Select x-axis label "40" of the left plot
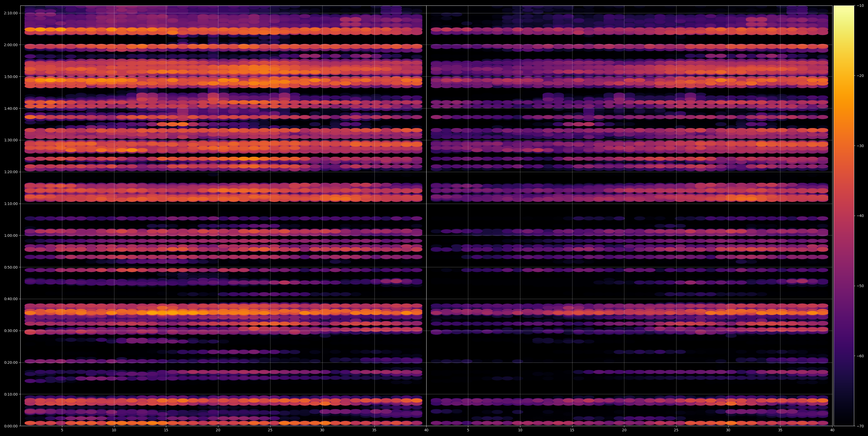 [x=426, y=430]
